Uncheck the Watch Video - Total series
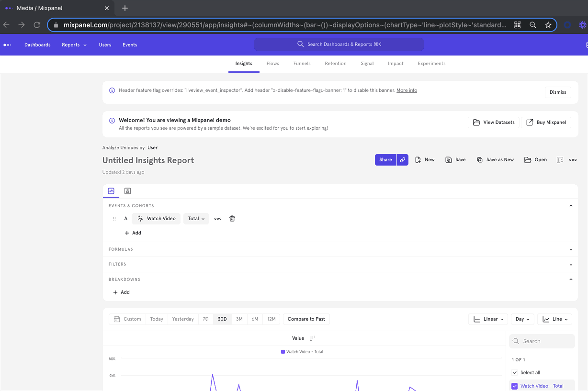 click(514, 386)
